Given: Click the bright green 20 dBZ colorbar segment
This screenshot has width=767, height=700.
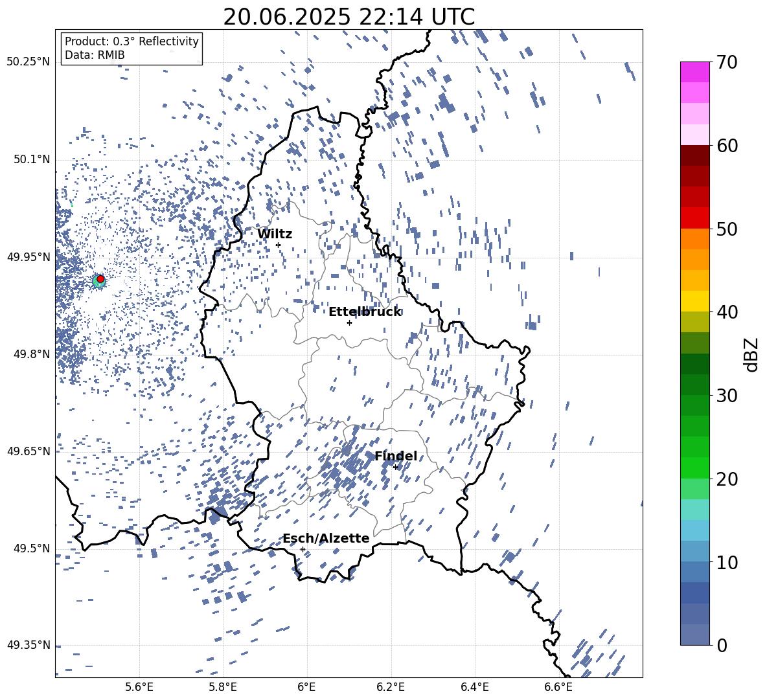Looking at the screenshot, I should click(694, 468).
